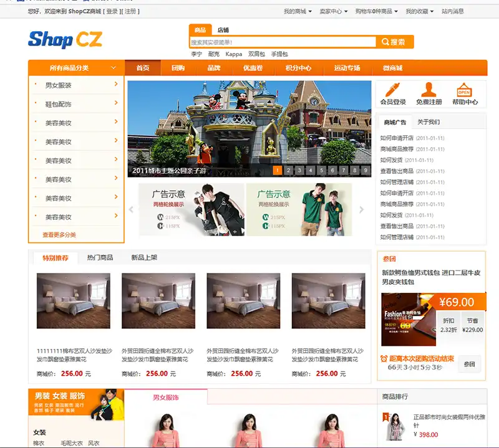The width and height of the screenshot is (499, 448).
Task: Switch to the 关于我们 tab
Action: click(429, 122)
